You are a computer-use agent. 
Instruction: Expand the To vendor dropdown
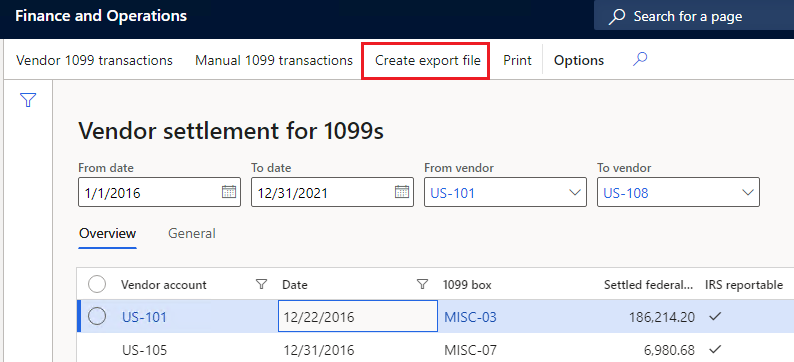pos(747,192)
